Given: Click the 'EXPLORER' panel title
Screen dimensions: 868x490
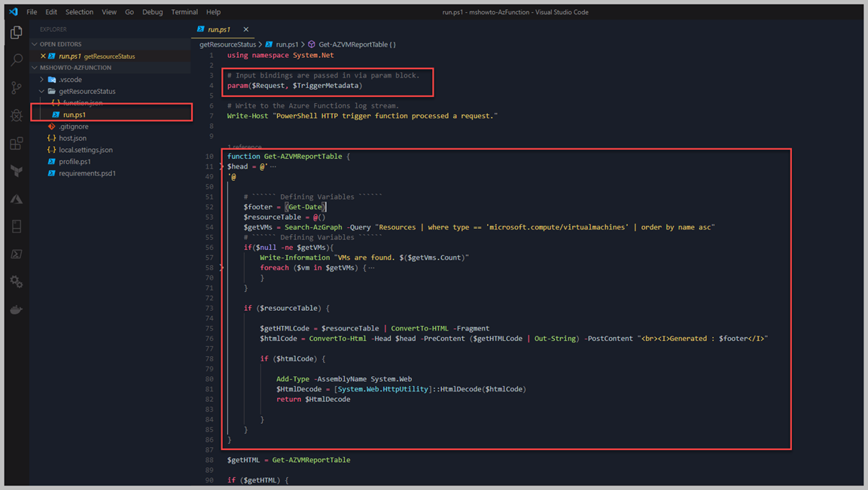Looking at the screenshot, I should tap(53, 29).
